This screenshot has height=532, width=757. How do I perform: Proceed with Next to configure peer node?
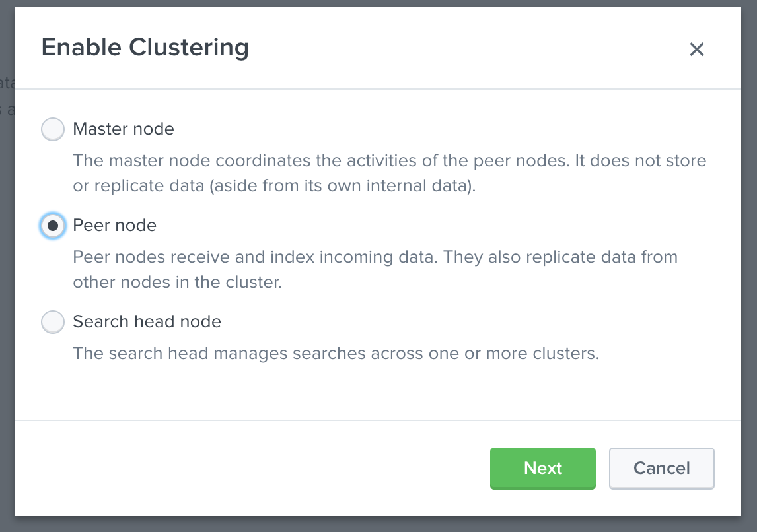542,468
